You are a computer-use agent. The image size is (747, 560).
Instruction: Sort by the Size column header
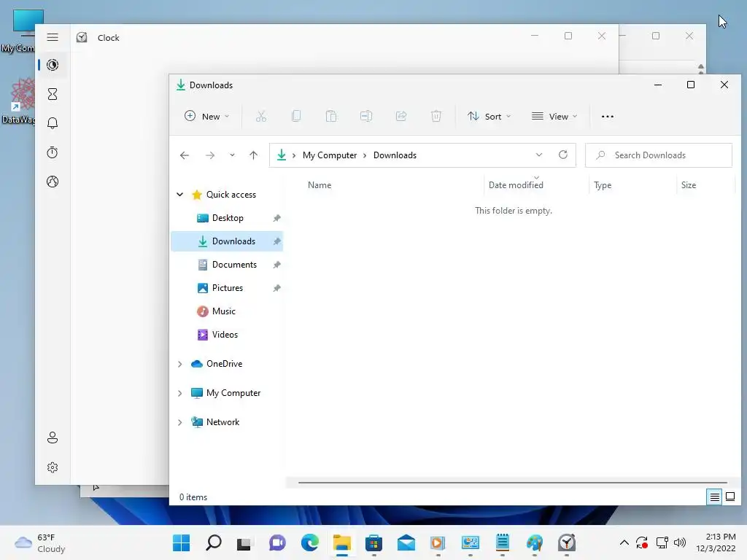[689, 184]
